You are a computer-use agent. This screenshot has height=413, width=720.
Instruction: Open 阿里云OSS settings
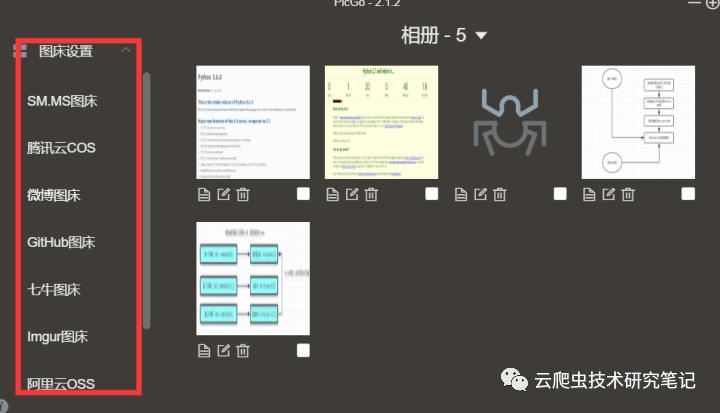point(61,384)
